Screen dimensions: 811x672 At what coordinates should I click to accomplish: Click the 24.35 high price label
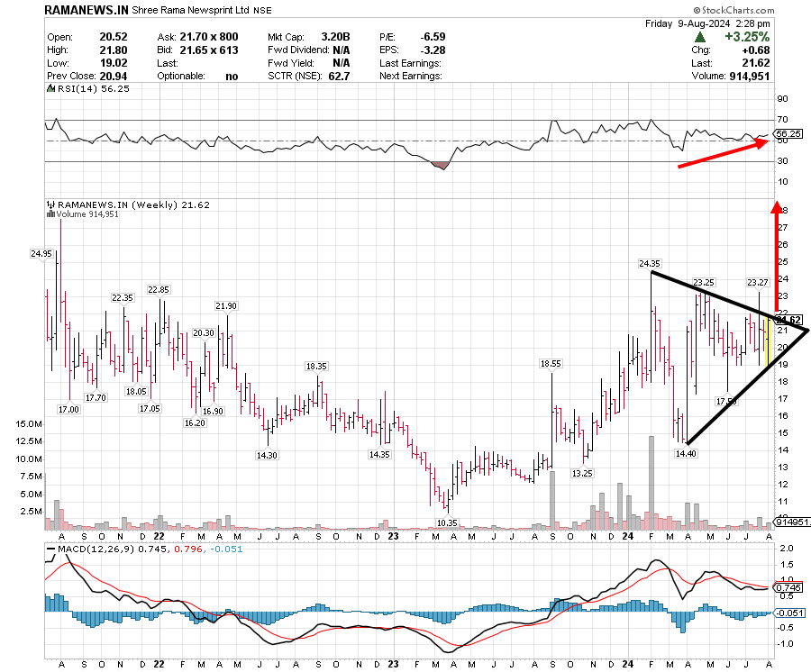coord(650,264)
